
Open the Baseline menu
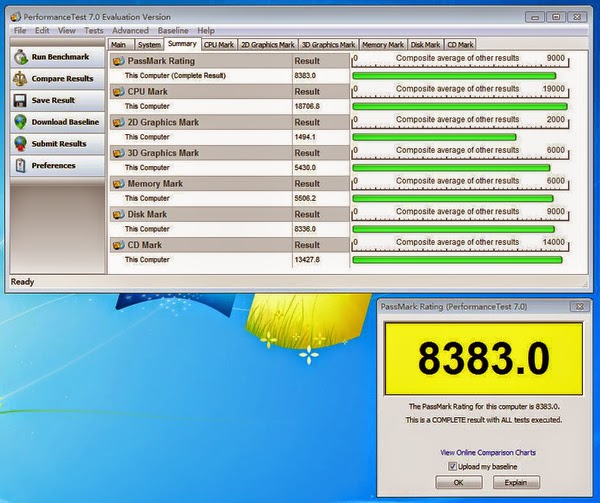coord(173,31)
